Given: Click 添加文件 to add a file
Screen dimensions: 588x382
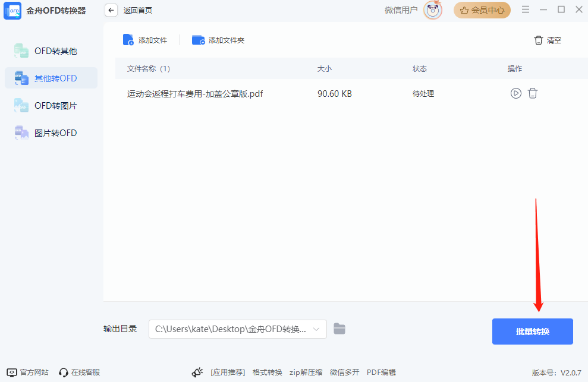Looking at the screenshot, I should pyautogui.click(x=145, y=40).
